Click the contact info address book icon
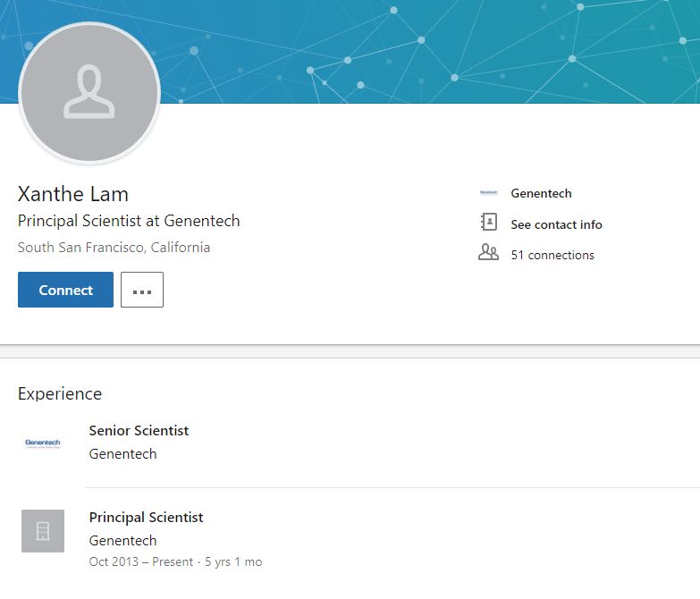Image resolution: width=700 pixels, height=599 pixels. [488, 222]
